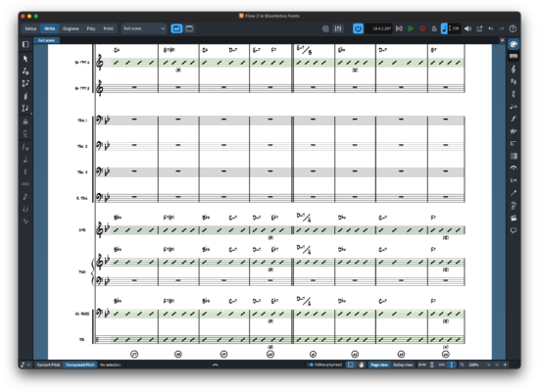This screenshot has width=539, height=392.
Task: Switch to Engrave mode
Action: (x=71, y=28)
